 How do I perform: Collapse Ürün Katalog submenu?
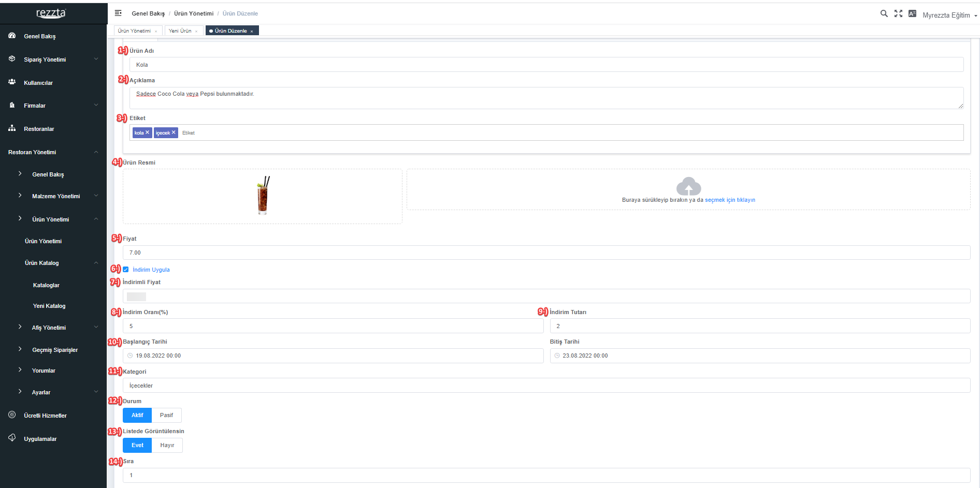pos(96,262)
